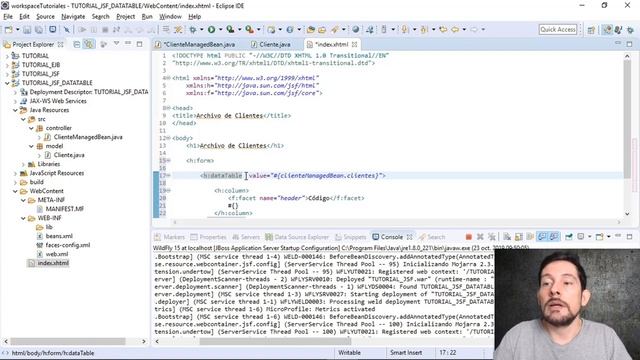640x360 pixels.
Task: Toggle code folding on body line 12
Action: pyautogui.click(x=168, y=138)
